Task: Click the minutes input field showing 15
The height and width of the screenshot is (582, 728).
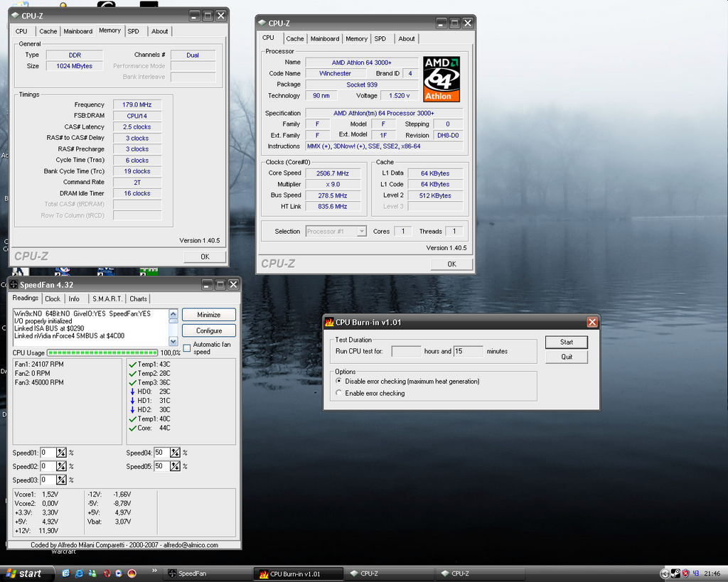Action: pos(469,351)
